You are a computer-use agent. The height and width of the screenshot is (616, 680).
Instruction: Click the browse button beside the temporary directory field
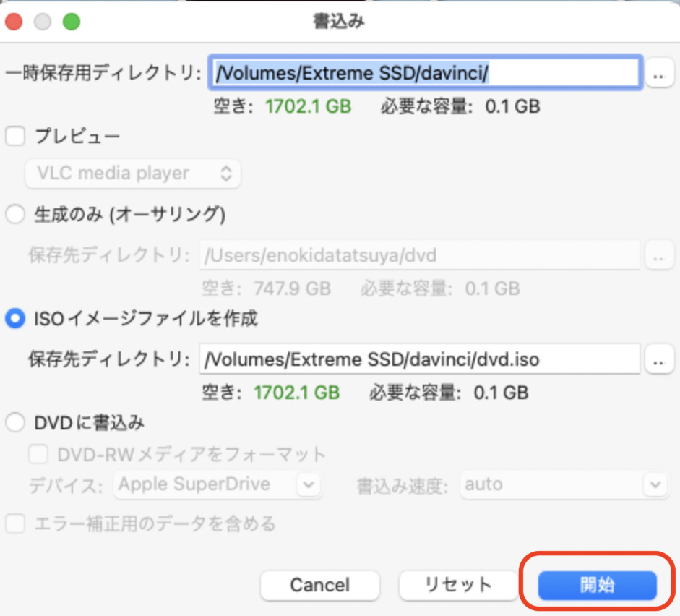659,74
